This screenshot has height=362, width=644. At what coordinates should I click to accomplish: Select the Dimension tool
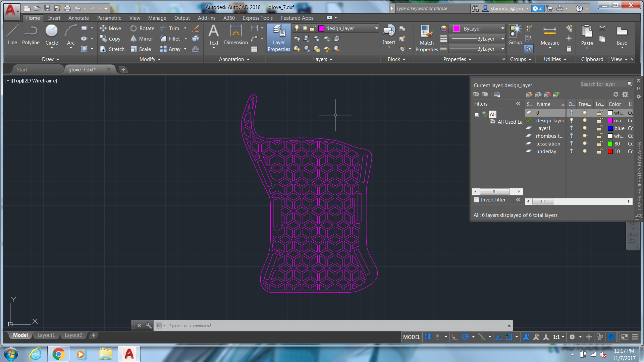[x=236, y=35]
